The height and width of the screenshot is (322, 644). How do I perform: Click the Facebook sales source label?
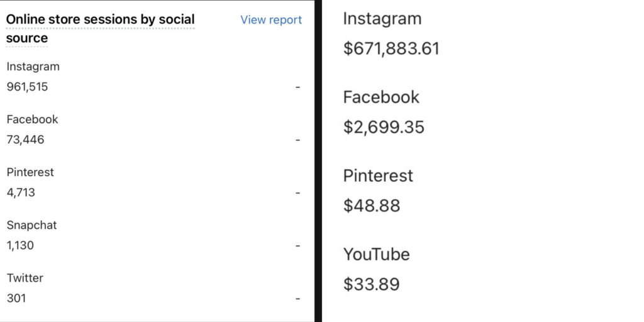point(381,97)
